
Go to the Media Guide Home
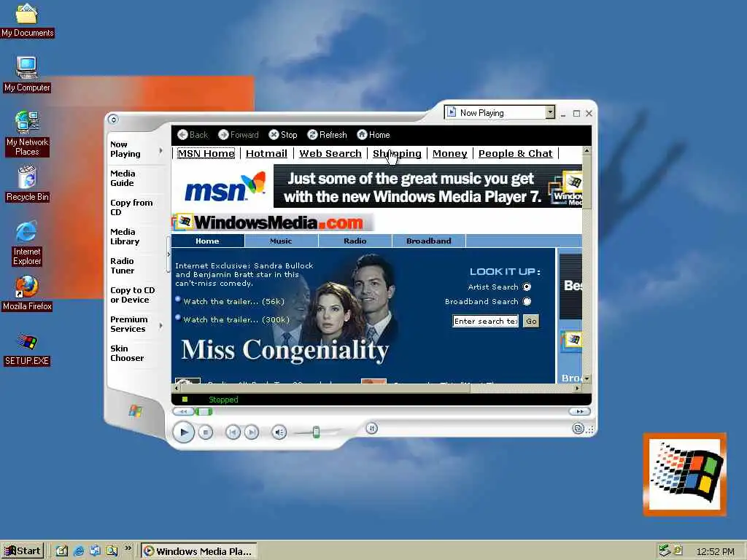373,135
